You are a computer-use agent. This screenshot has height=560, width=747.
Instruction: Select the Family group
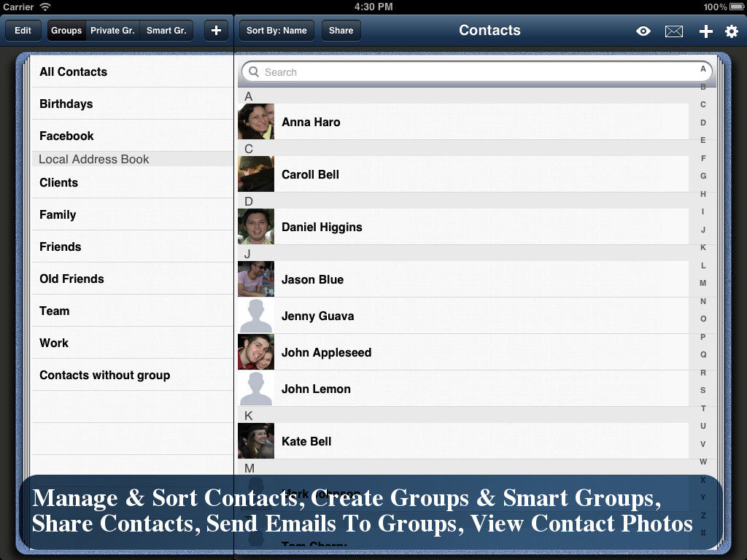click(x=132, y=214)
